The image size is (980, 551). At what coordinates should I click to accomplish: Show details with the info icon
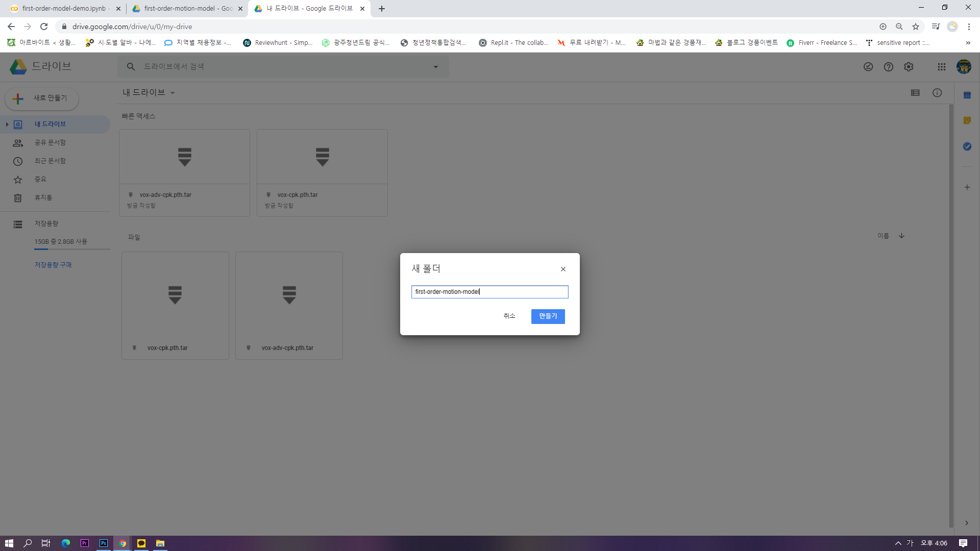click(x=937, y=93)
